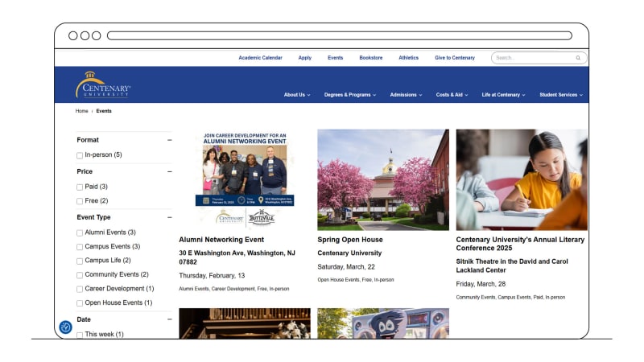Collapse the Event Type filter section
This screenshot has height=362, width=644.
coord(170,217)
